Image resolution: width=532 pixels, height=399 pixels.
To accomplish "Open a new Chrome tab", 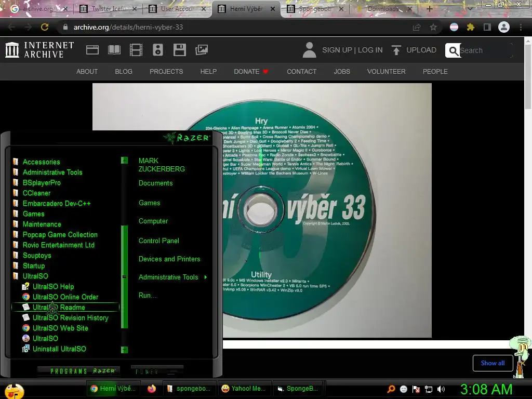I will pos(430,9).
